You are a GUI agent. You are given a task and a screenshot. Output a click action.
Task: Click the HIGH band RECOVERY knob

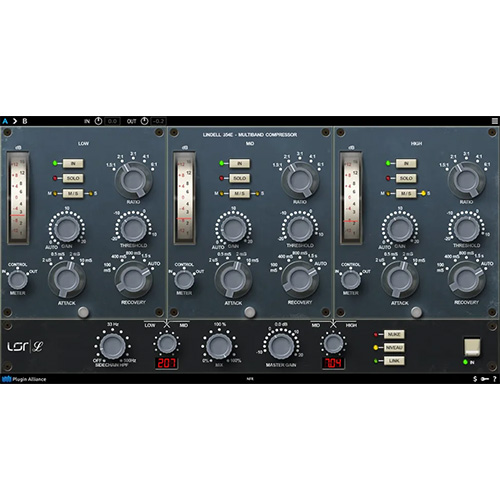(x=466, y=279)
